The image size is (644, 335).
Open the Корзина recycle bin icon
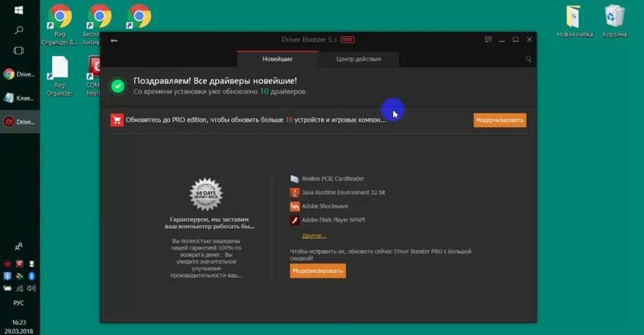[x=614, y=21]
